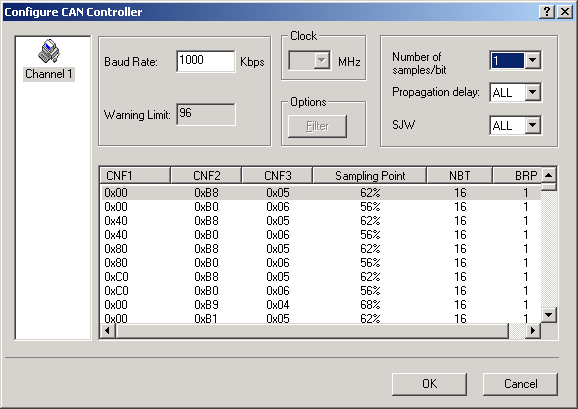
Task: Open the SJW dropdown list
Action: click(532, 125)
